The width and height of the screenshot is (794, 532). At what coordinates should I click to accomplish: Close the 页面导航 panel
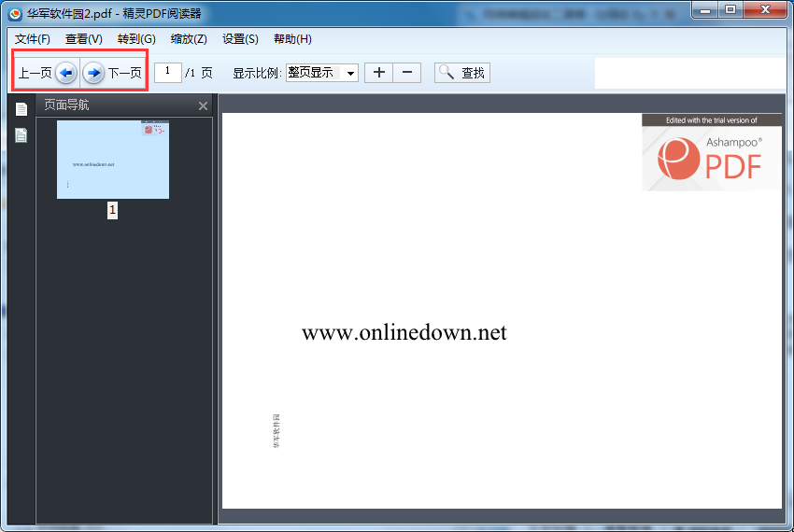(203, 105)
